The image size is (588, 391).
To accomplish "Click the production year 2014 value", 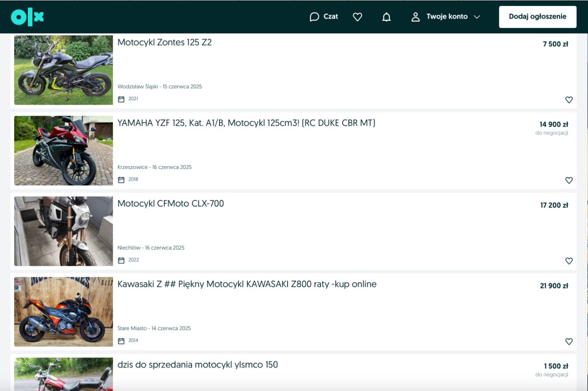I will click(133, 340).
